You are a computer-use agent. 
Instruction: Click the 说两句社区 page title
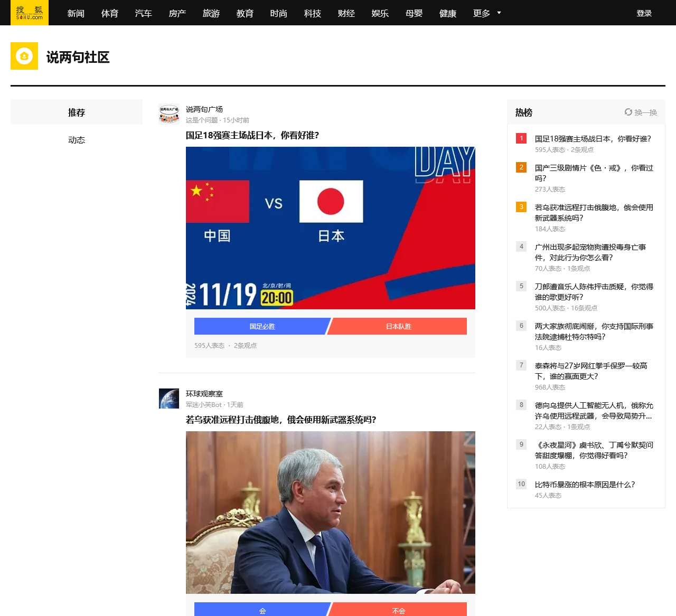click(x=78, y=57)
